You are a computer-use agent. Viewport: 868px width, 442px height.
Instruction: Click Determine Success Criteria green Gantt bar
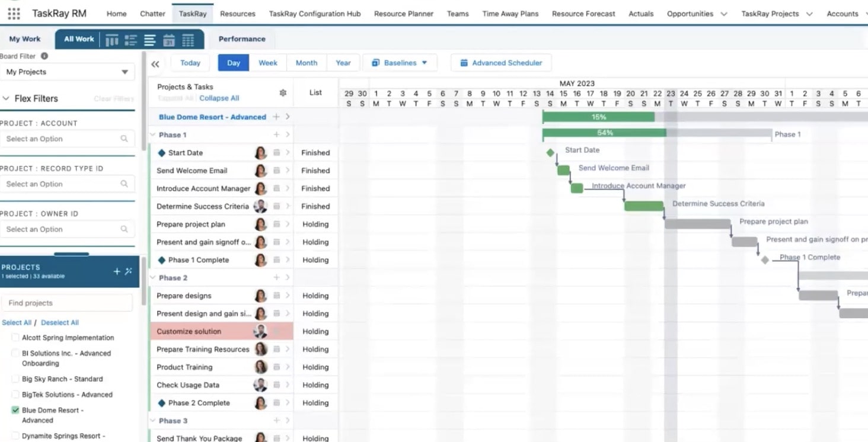[x=643, y=206]
